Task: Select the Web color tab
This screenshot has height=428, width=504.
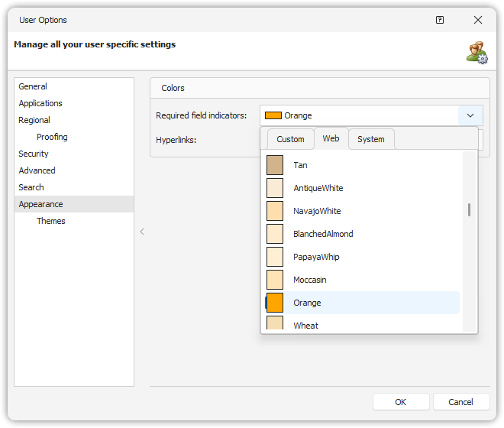Action: click(x=331, y=138)
